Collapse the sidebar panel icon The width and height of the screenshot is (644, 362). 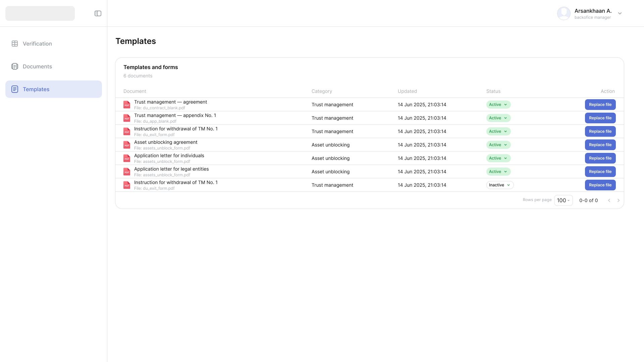point(98,13)
